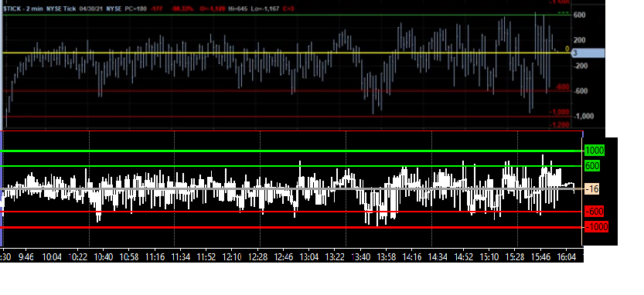Image resolution: width=644 pixels, height=295 pixels.
Task: Click the 16:04 time axis label
Action: coord(566,257)
